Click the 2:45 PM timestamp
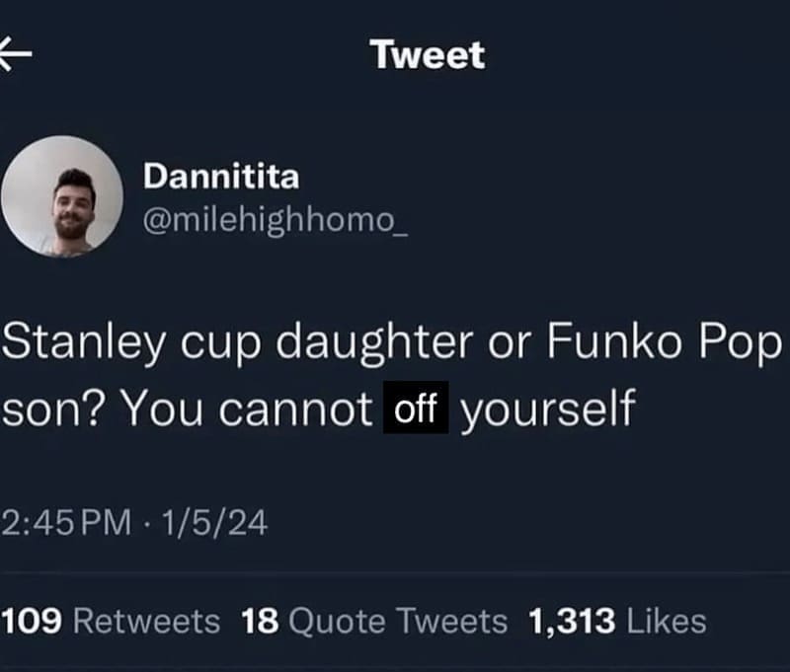The width and height of the screenshot is (790, 672). point(67,522)
